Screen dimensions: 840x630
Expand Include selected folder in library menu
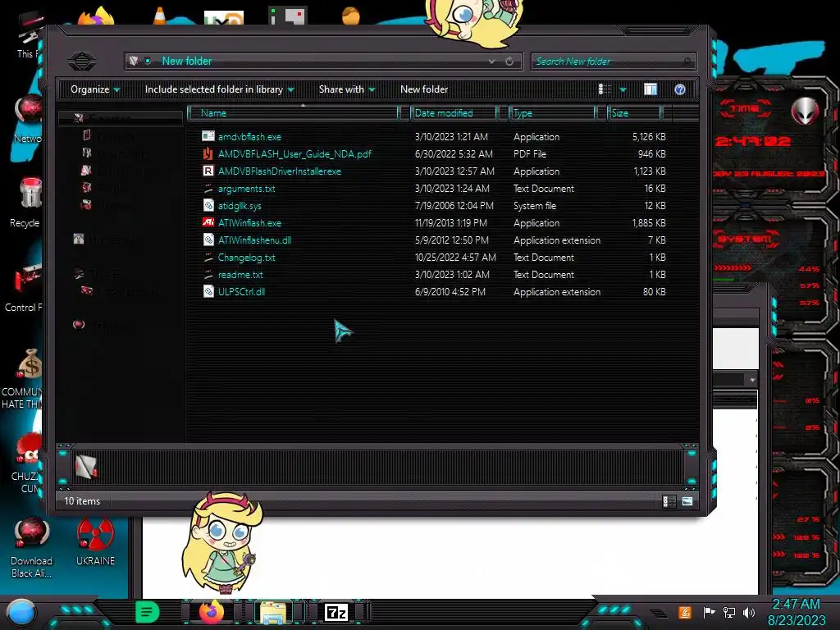tap(220, 89)
